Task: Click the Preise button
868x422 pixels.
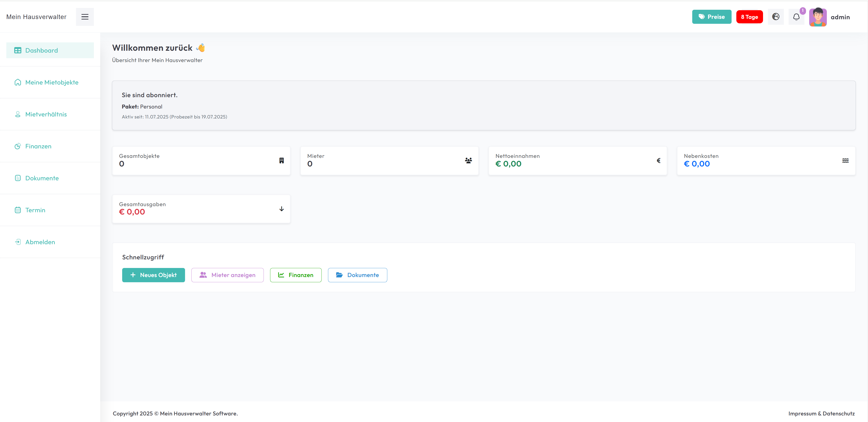Action: tap(711, 17)
